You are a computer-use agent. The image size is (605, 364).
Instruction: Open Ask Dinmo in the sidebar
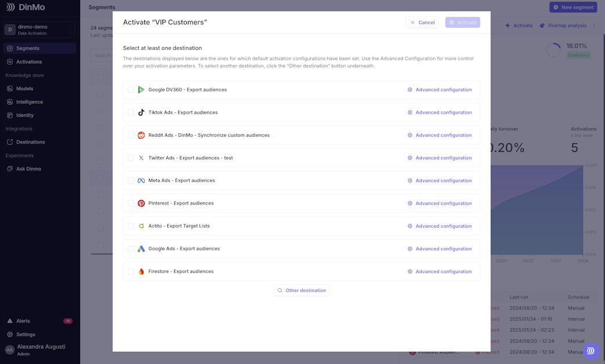pos(39,169)
